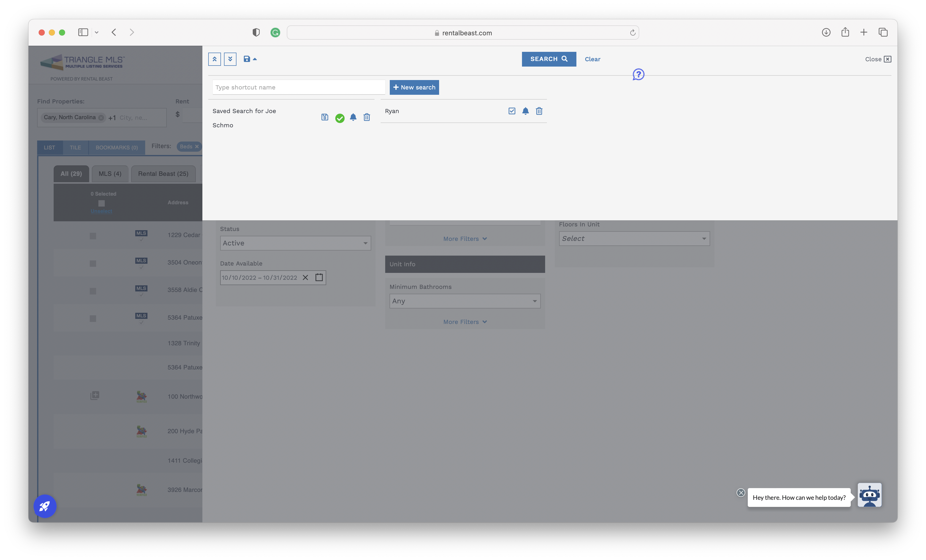Collapse all filter sections with double-up arrows
The width and height of the screenshot is (926, 560).
pos(214,59)
